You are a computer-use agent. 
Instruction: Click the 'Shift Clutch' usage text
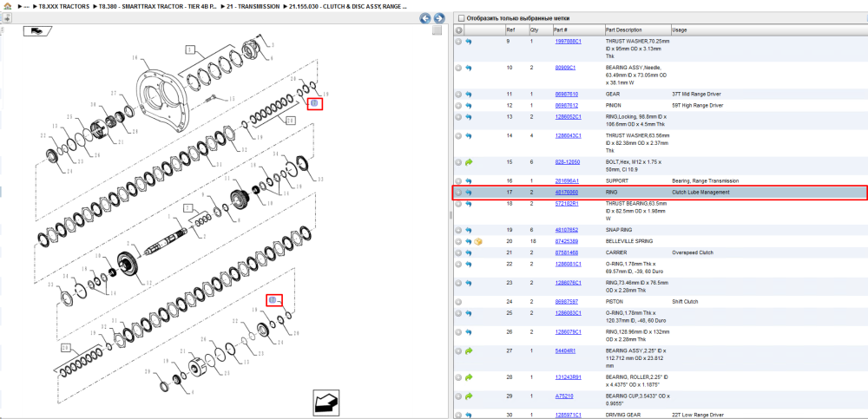pos(687,302)
